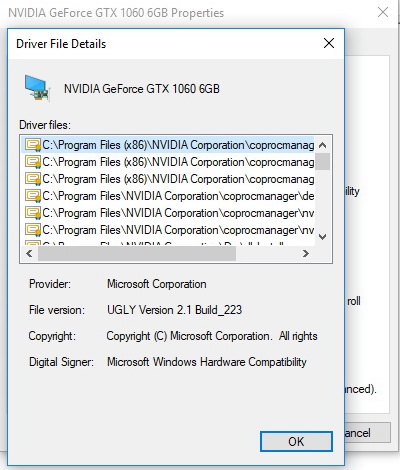400x470 pixels.
Task: Select the highlighted Program Files (x86) coprocmanag row
Action: pyautogui.click(x=168, y=145)
